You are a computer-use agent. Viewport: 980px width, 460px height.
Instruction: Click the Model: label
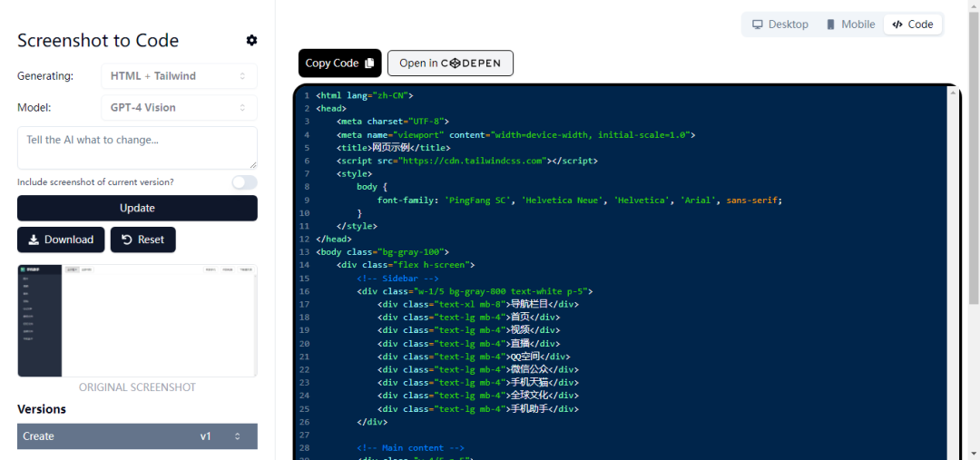pyautogui.click(x=34, y=107)
